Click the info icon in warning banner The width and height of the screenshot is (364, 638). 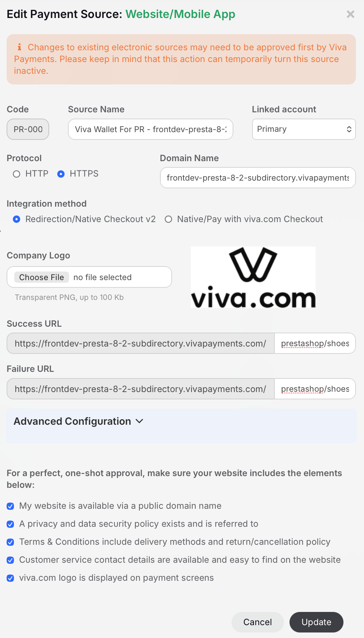coord(19,47)
